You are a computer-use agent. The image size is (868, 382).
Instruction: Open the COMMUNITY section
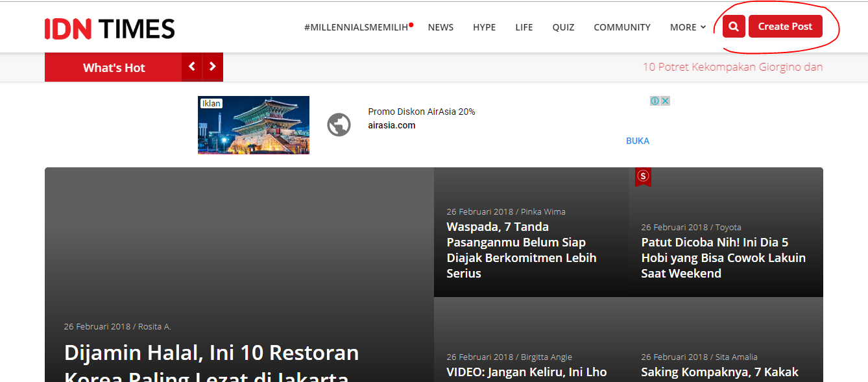(622, 27)
